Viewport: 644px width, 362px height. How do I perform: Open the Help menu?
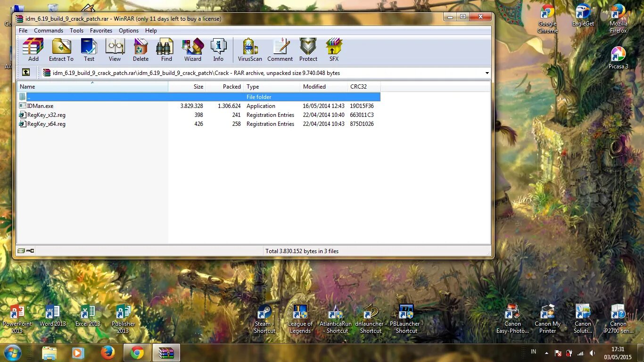coord(151,31)
